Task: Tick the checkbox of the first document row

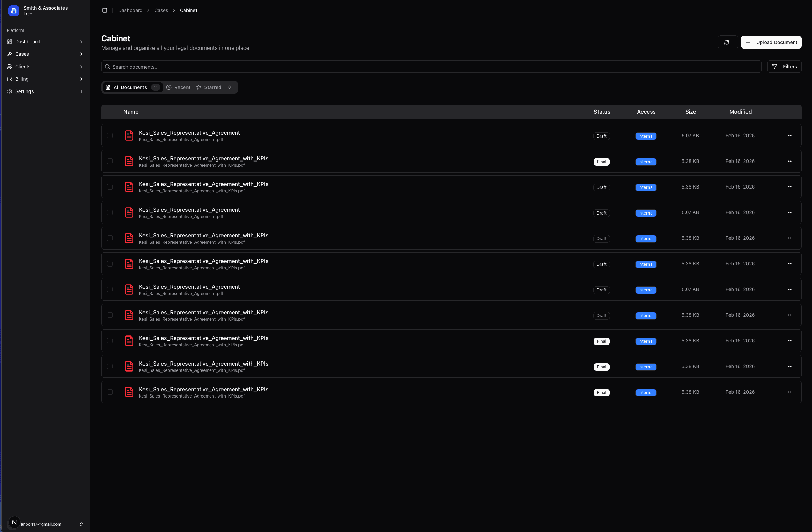Action: coord(110,136)
